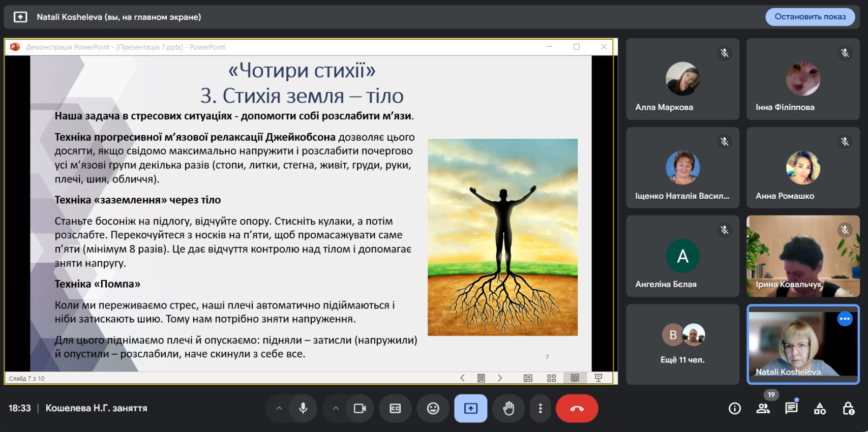Toggle closed captions button

(x=395, y=409)
